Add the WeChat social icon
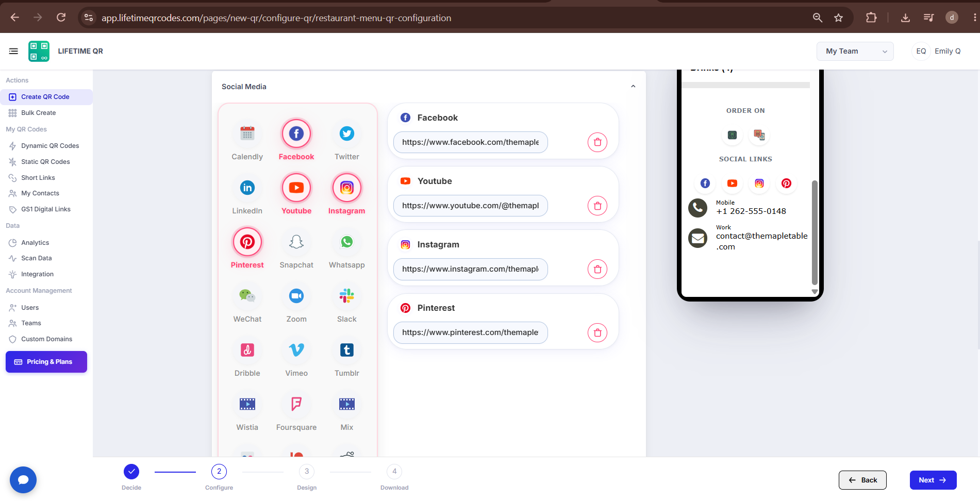The width and height of the screenshot is (980, 501). click(x=247, y=296)
